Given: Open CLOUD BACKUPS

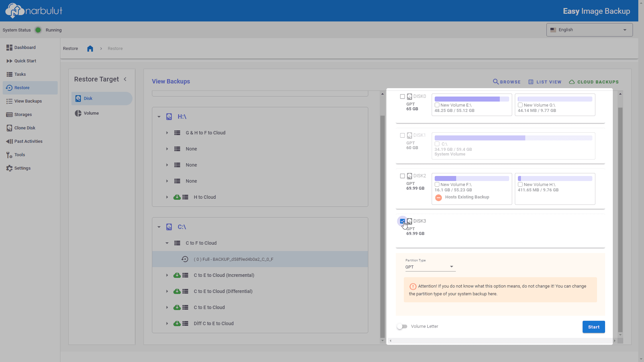Looking at the screenshot, I should point(594,82).
